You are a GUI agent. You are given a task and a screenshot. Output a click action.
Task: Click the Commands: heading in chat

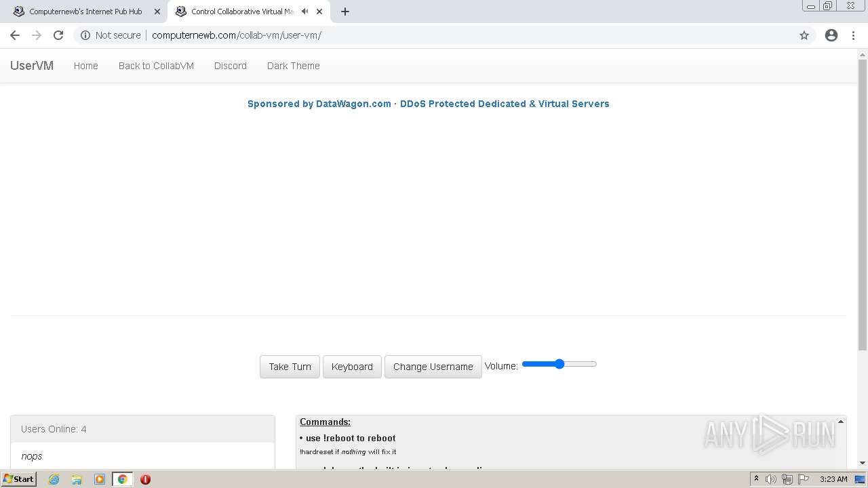click(325, 422)
